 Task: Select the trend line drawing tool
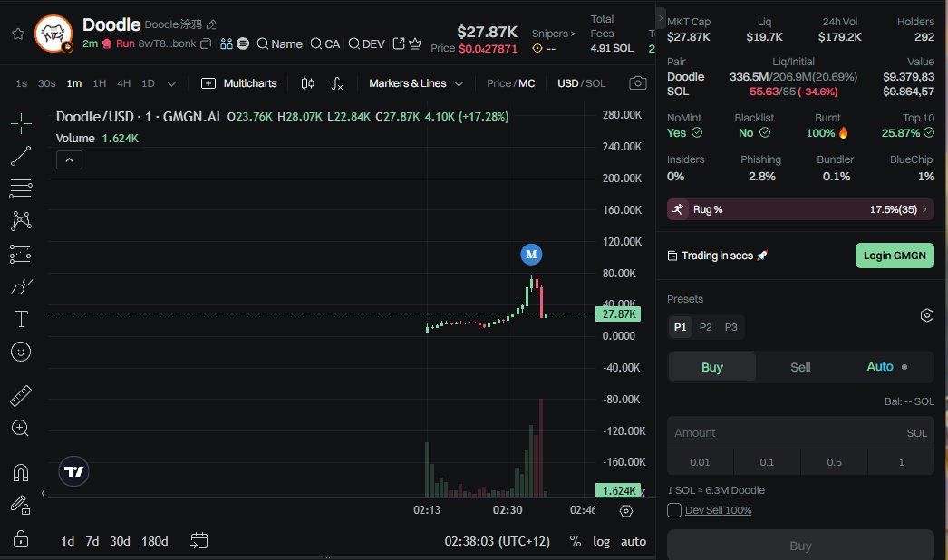(x=21, y=156)
